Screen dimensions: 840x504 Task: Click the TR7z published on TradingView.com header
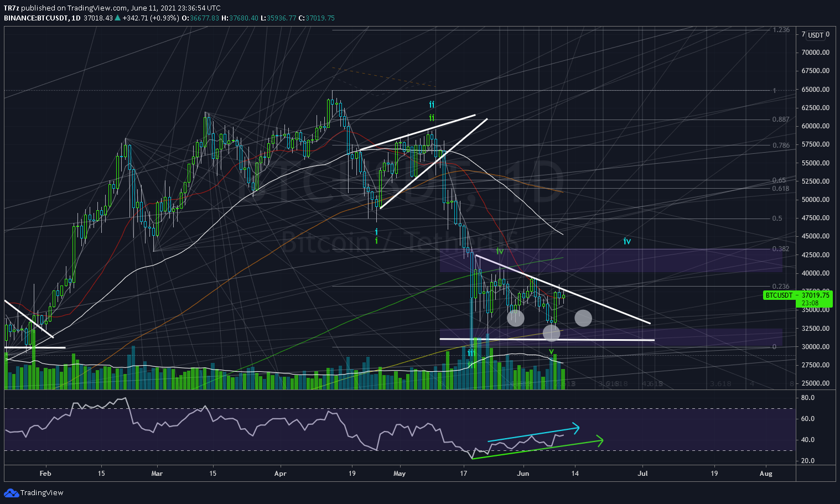(112, 8)
